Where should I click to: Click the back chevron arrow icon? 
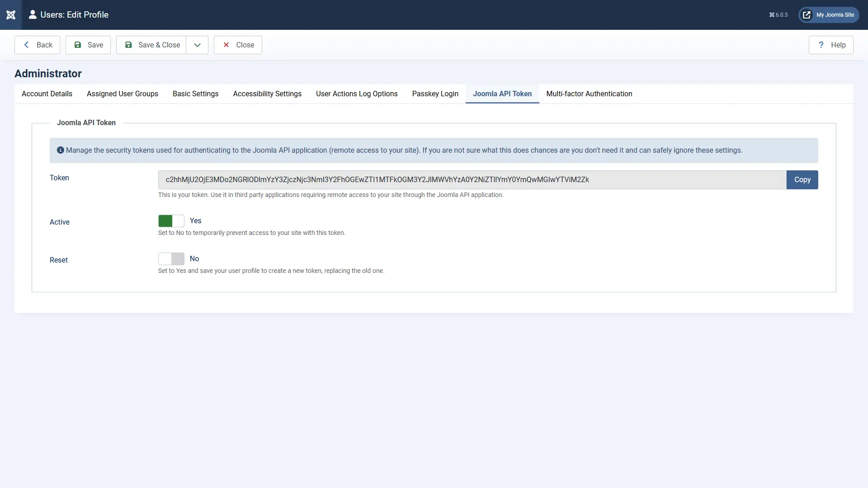click(26, 45)
